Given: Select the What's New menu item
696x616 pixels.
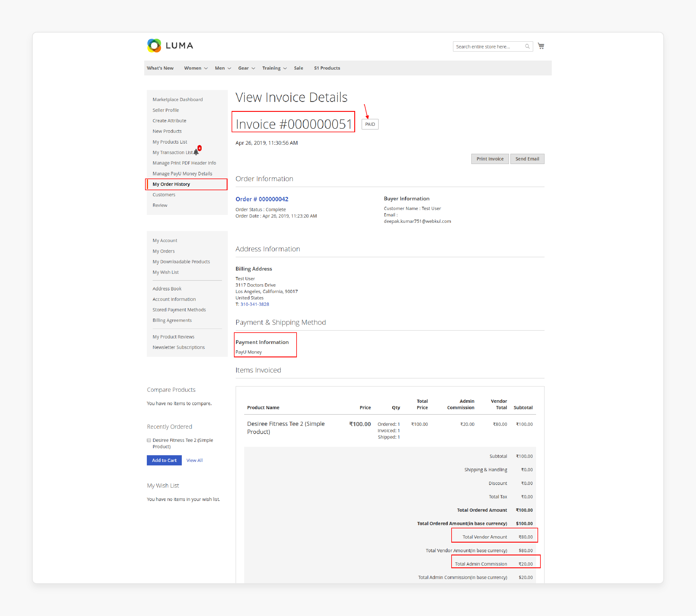Looking at the screenshot, I should (x=160, y=68).
